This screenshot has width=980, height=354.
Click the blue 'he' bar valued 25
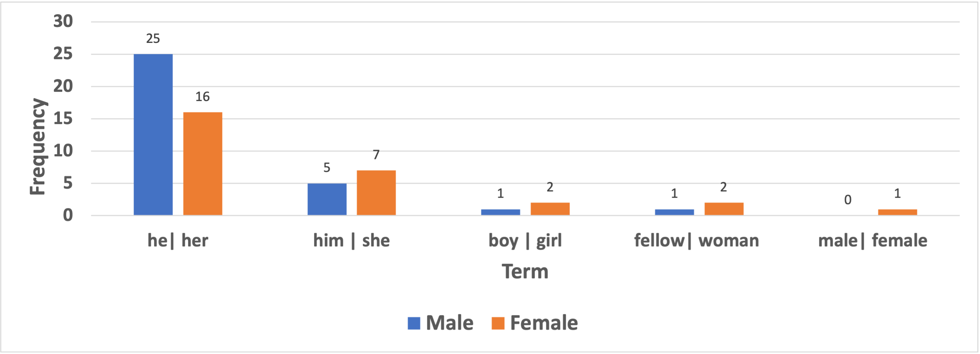pos(153,135)
